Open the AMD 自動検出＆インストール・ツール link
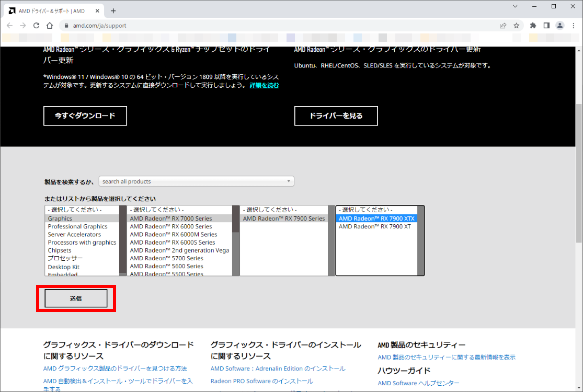583x392 pixels. coord(118,385)
